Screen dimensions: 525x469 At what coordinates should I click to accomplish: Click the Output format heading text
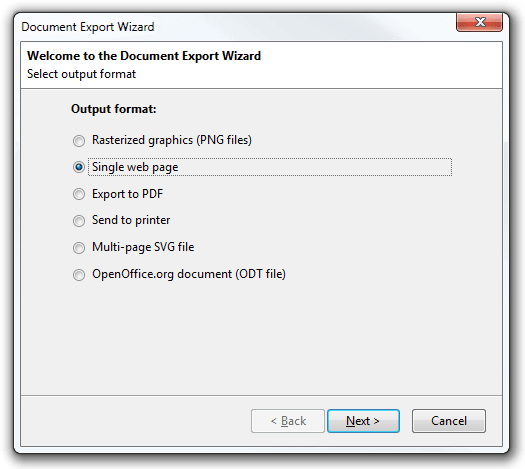pyautogui.click(x=114, y=109)
